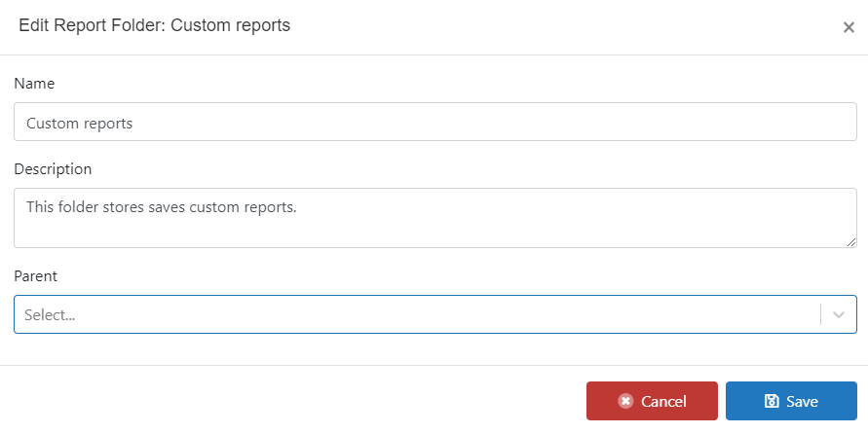Click the dialog title 'Edit Report Folder: Custom reports'
Screen dimensions: 868x434
[155, 25]
